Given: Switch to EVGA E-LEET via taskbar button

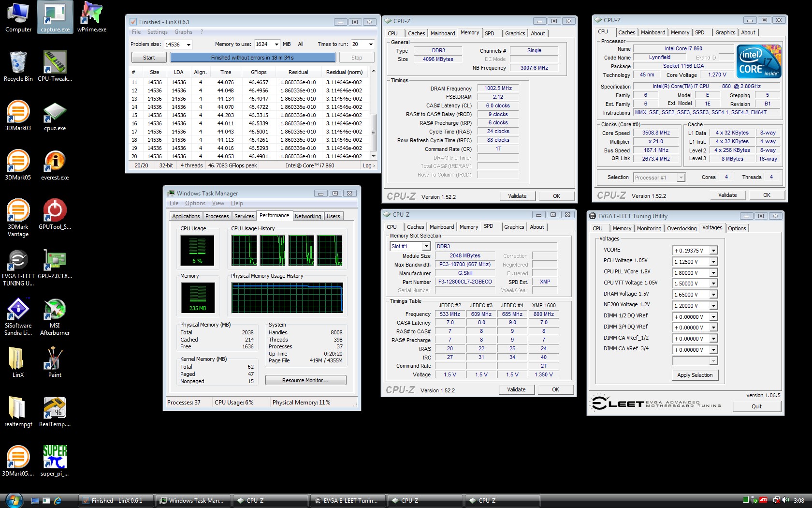Looking at the screenshot, I should [348, 501].
